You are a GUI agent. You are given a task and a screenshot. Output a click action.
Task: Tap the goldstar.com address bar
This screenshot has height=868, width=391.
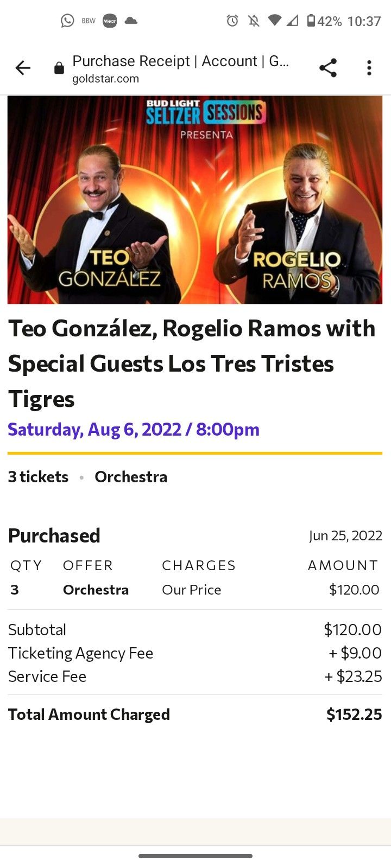(180, 69)
